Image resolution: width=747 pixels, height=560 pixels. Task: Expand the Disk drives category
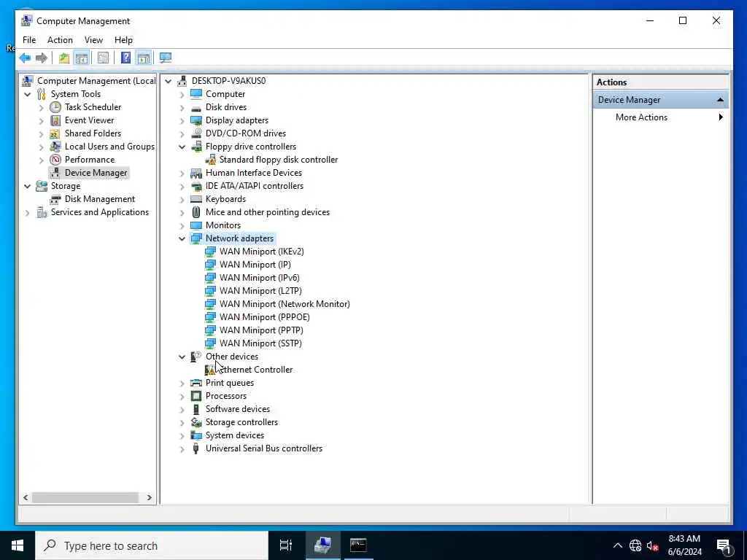click(182, 108)
